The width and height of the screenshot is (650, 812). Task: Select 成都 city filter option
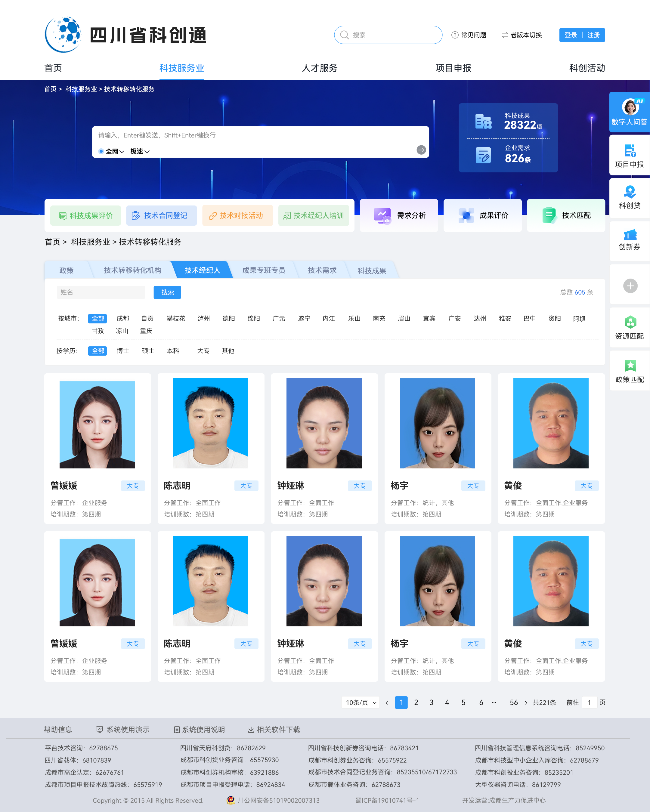122,319
